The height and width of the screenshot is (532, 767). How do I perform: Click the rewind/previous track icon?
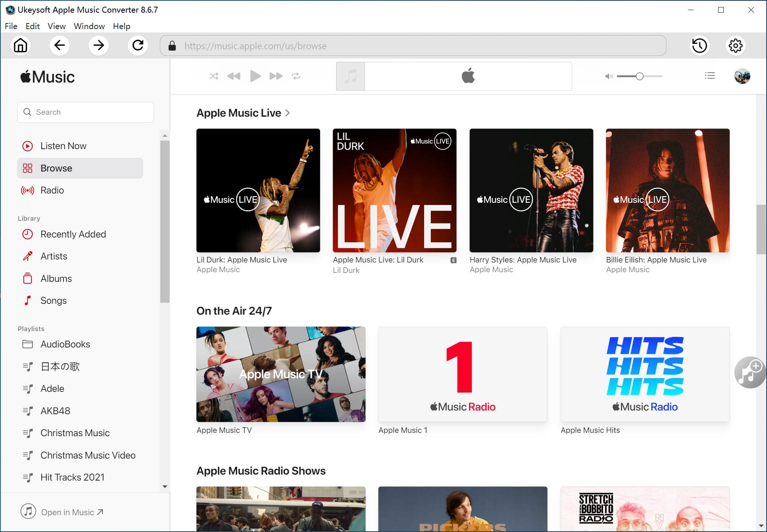pyautogui.click(x=234, y=76)
